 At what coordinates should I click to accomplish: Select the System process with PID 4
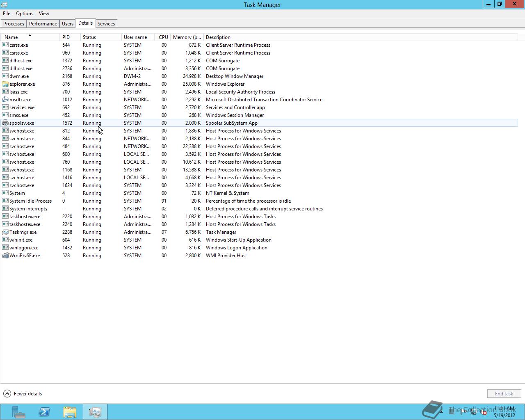pyautogui.click(x=259, y=193)
